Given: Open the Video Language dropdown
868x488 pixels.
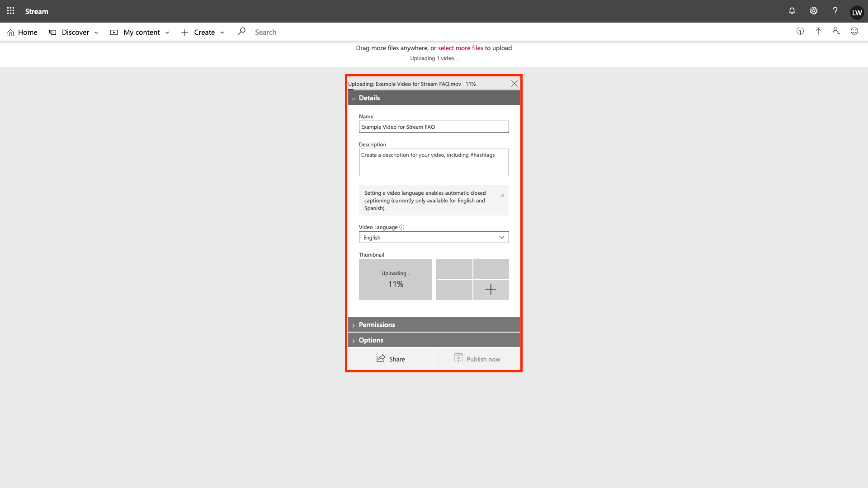Looking at the screenshot, I should tap(434, 237).
